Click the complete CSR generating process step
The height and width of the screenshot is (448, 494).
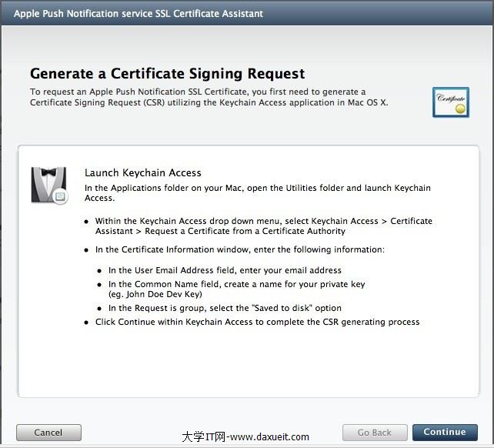(257, 322)
